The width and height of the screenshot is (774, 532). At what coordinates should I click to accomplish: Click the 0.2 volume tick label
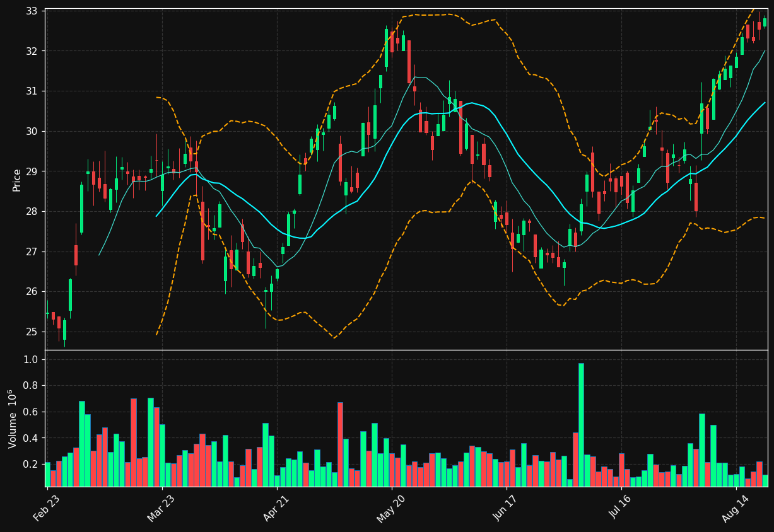point(31,465)
